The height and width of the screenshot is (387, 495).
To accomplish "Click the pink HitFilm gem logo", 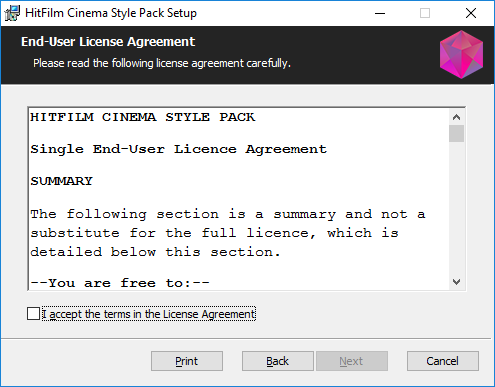I will [x=461, y=55].
